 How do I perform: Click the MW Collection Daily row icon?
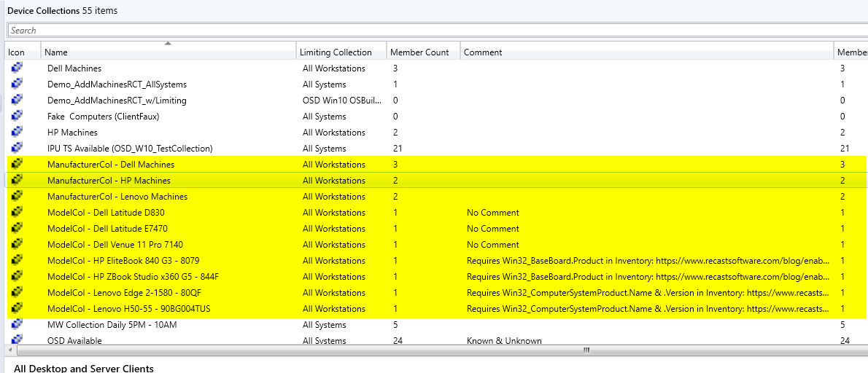pos(17,324)
